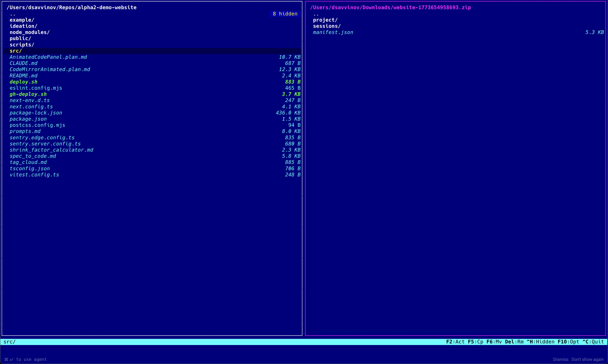This screenshot has width=608, height=364.
Task: Select the gh-deploy.sh script
Action: [x=28, y=94]
